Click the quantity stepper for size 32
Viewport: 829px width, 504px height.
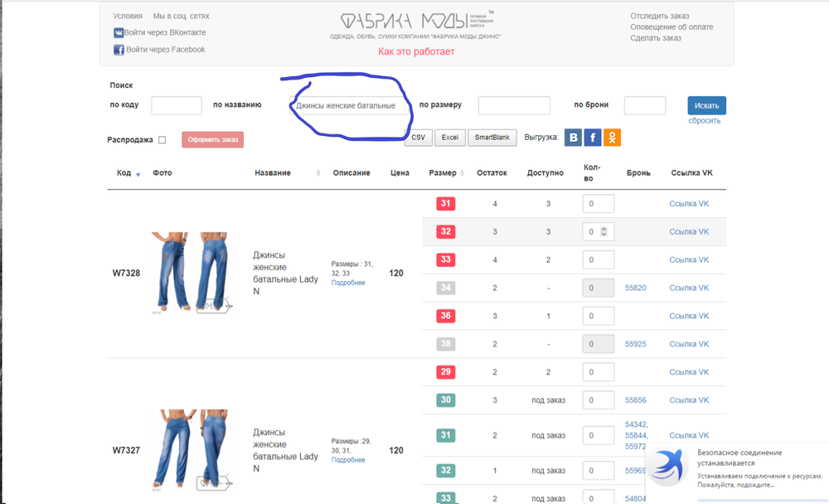click(x=604, y=231)
